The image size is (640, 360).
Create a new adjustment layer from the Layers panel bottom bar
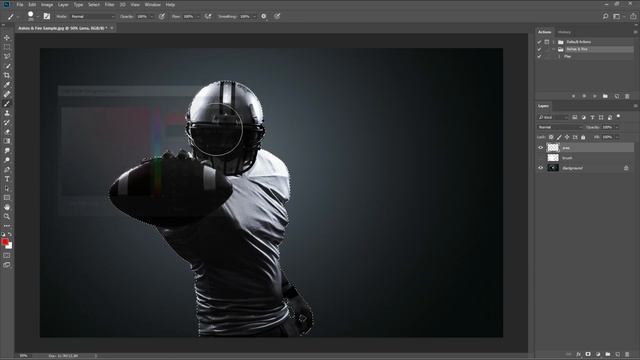pyautogui.click(x=598, y=354)
